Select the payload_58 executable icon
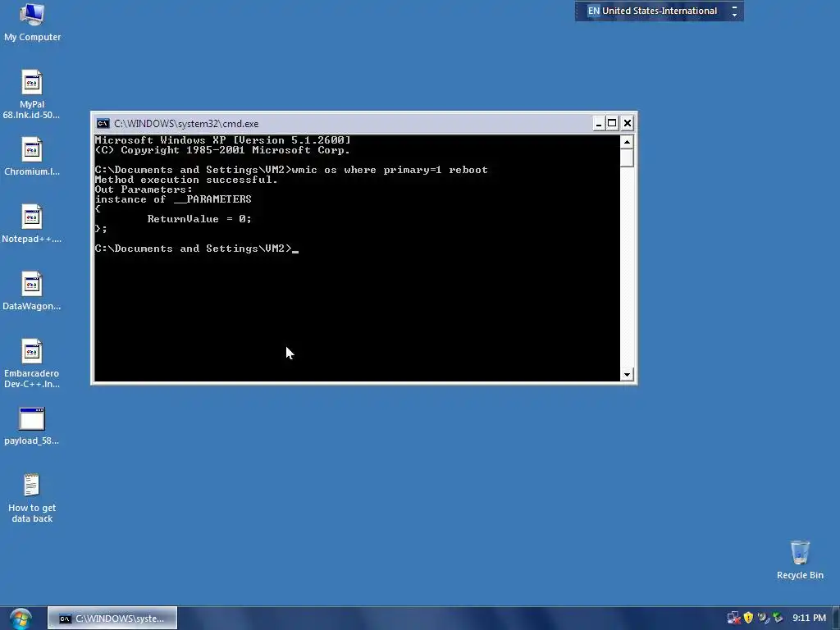 [x=32, y=426]
